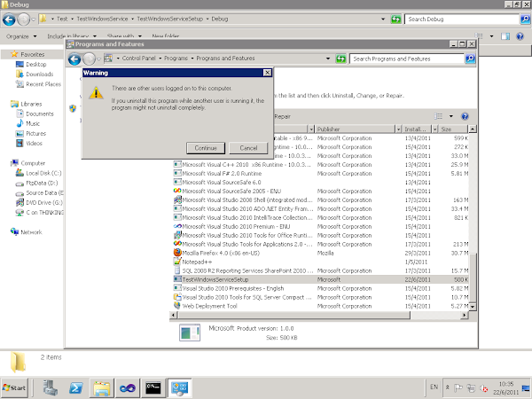Open help in Programs and Features toolbar
This screenshot has height=399, width=532.
465,116
